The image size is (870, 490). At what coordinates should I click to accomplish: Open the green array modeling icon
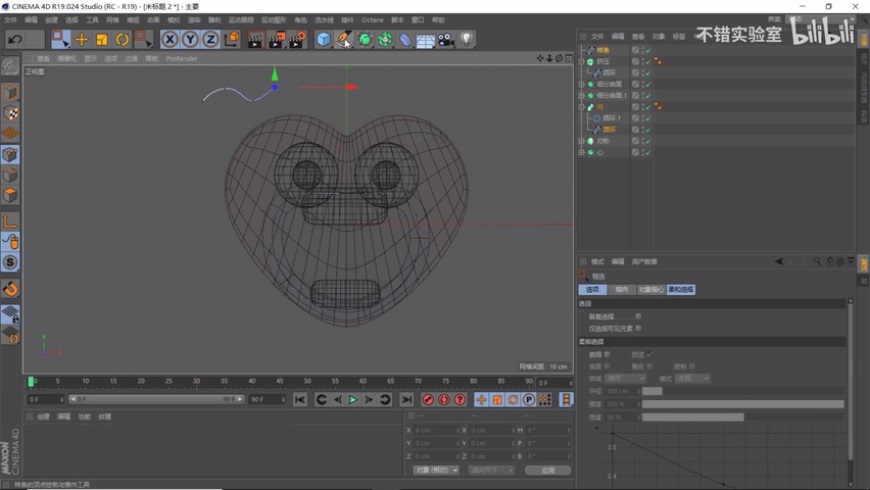(385, 39)
